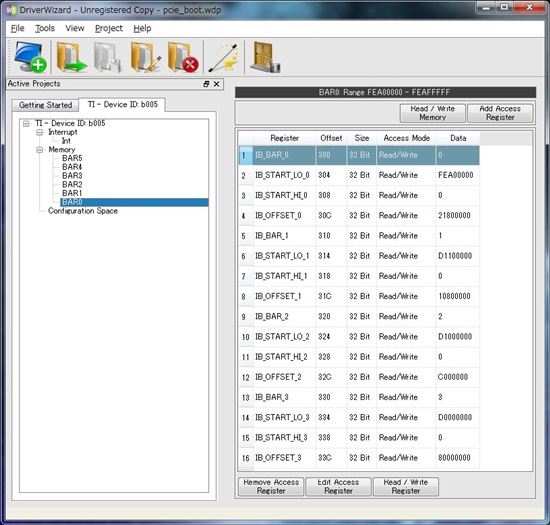Screen dimensions: 550x525
Task: Select Configuration Space tree item
Action: coord(83,211)
